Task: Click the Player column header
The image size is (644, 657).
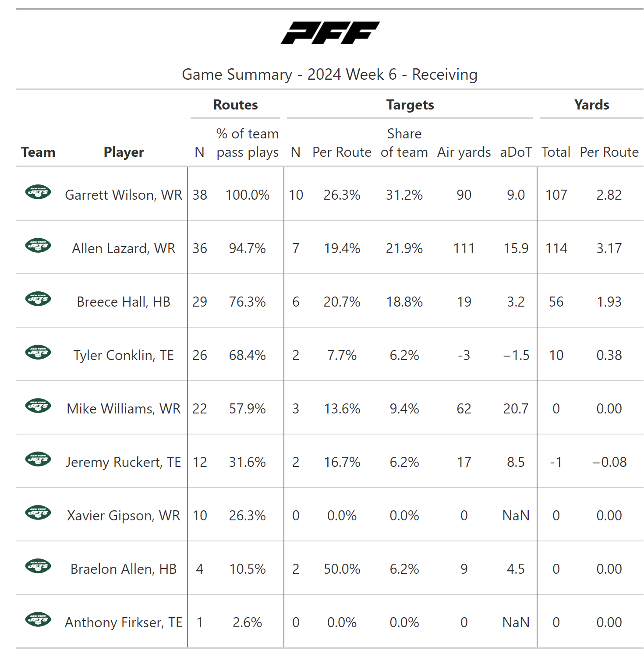Action: [x=124, y=152]
